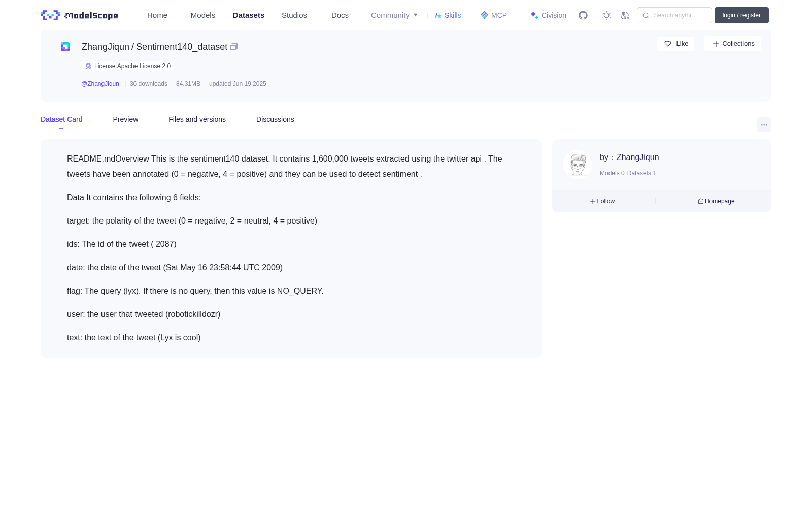Open the ModelScope logo home link
812x508 pixels.
[79, 15]
